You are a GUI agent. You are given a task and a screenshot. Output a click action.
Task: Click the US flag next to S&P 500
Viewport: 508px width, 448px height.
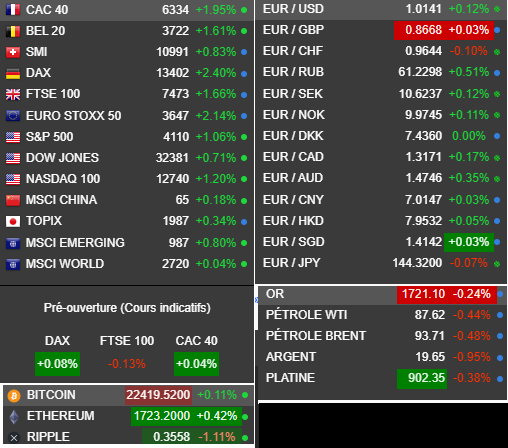coord(13,137)
